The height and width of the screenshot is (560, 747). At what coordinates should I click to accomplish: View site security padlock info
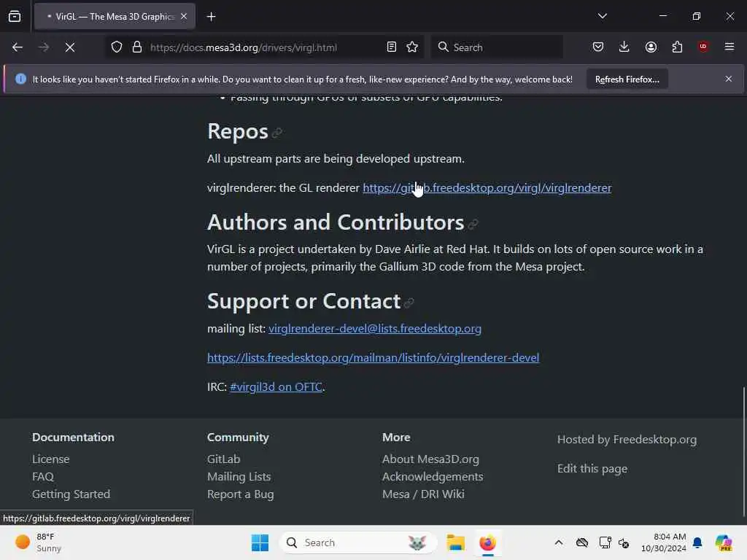coord(137,47)
